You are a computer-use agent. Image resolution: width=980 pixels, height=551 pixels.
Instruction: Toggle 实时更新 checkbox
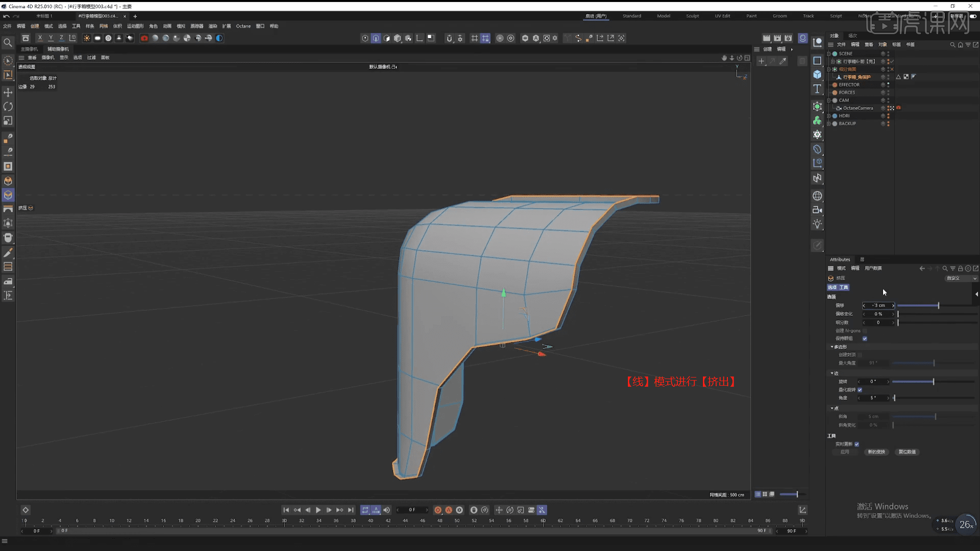pyautogui.click(x=856, y=444)
